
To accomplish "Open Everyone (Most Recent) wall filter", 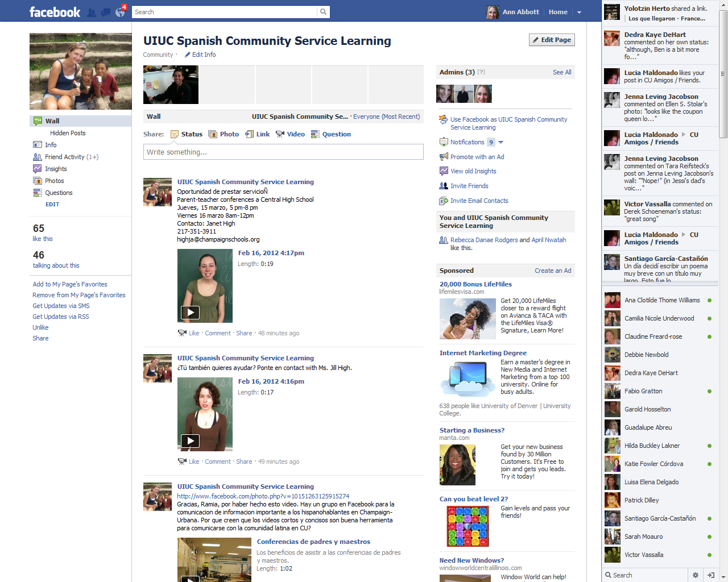I will tap(386, 117).
